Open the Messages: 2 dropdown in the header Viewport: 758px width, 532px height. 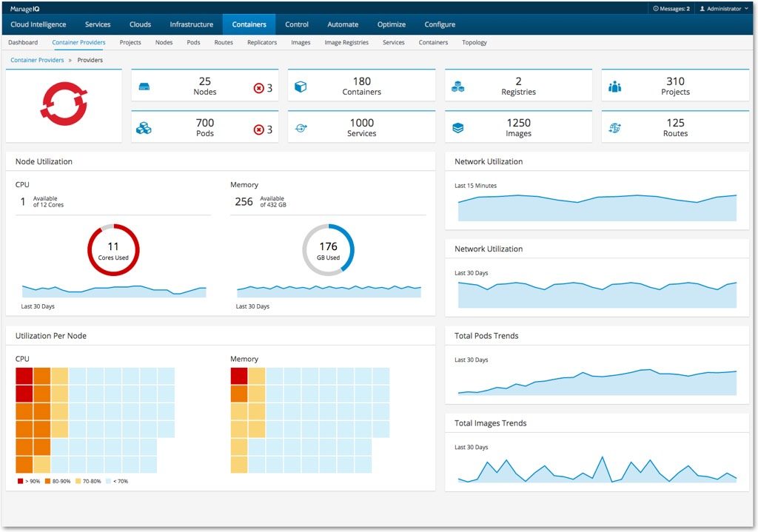click(x=668, y=8)
